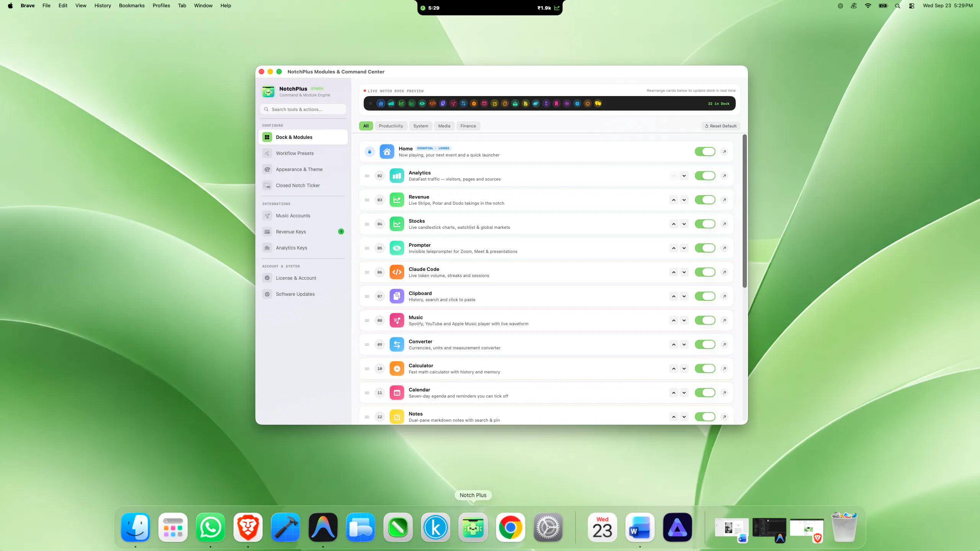
Task: Move Analytics down with chevron arrow
Action: pyautogui.click(x=684, y=176)
